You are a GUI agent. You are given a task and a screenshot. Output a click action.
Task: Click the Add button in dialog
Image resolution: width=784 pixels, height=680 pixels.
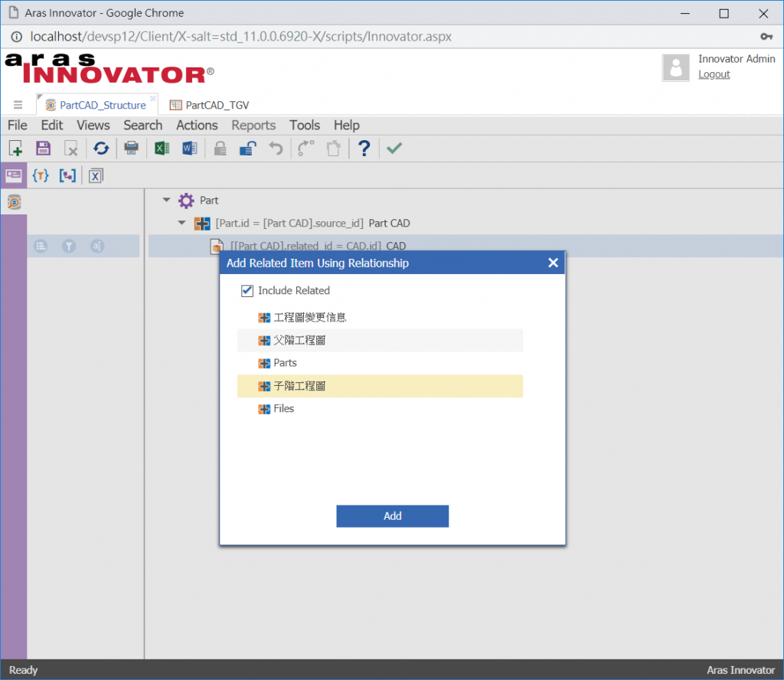(393, 516)
